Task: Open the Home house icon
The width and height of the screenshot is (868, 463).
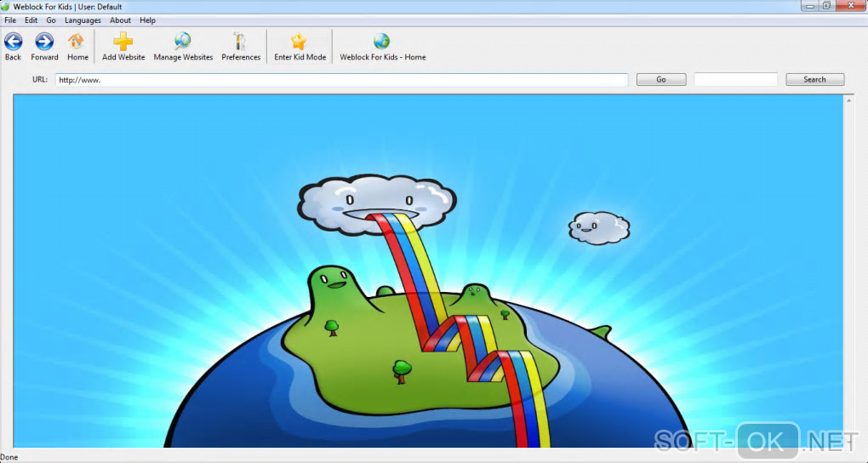Action: (76, 42)
